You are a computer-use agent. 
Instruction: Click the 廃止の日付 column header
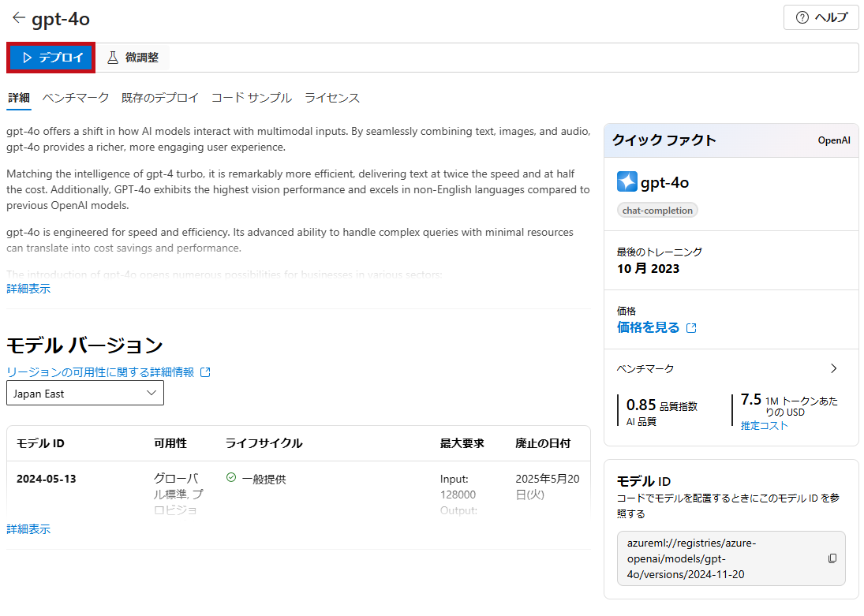click(543, 443)
